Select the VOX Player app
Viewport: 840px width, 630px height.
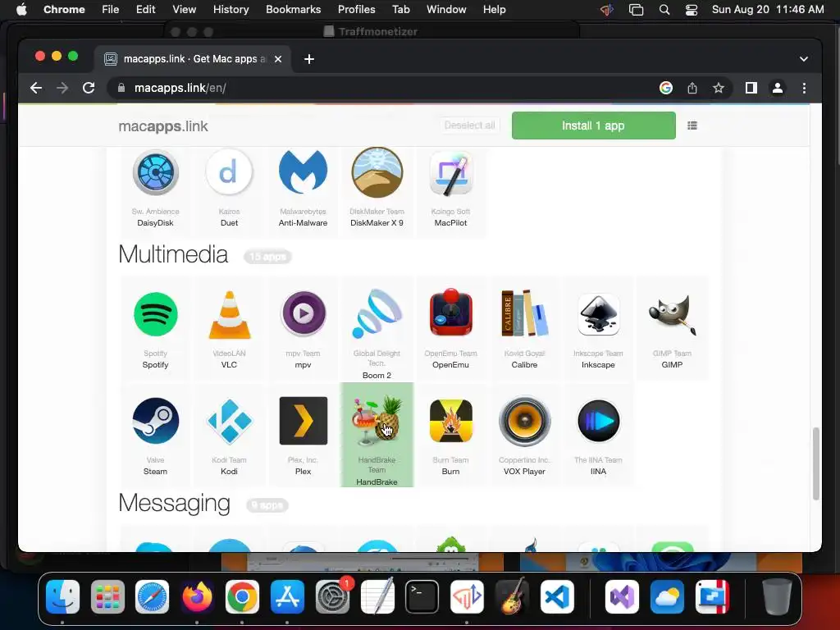pos(524,435)
